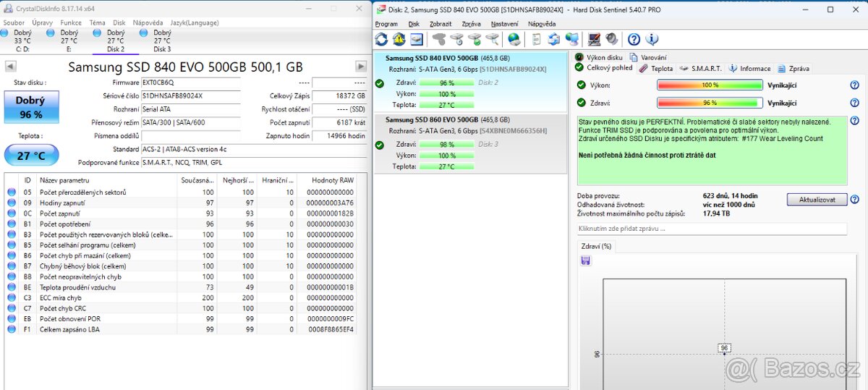Click the yellow warning triangle toolbar icon

(399, 39)
